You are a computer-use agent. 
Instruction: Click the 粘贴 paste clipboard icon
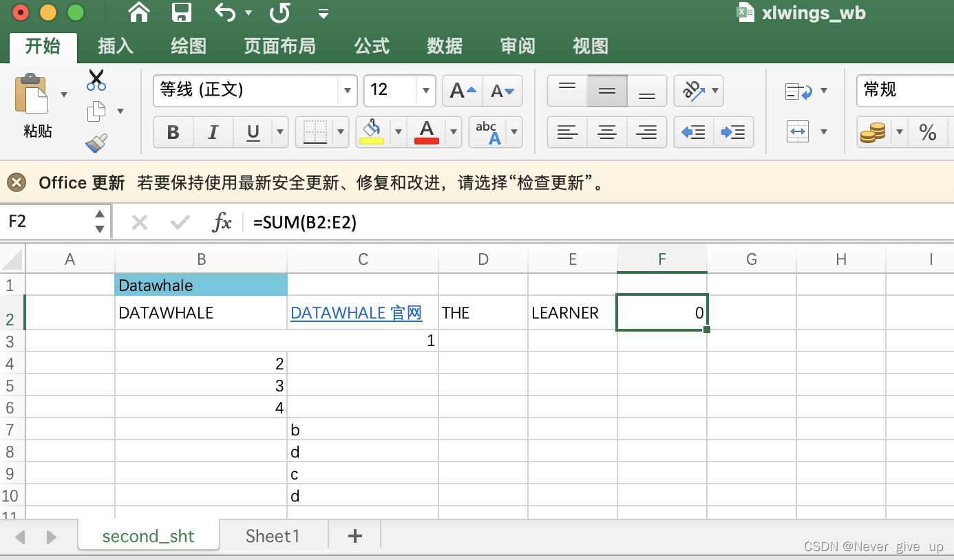[x=32, y=94]
